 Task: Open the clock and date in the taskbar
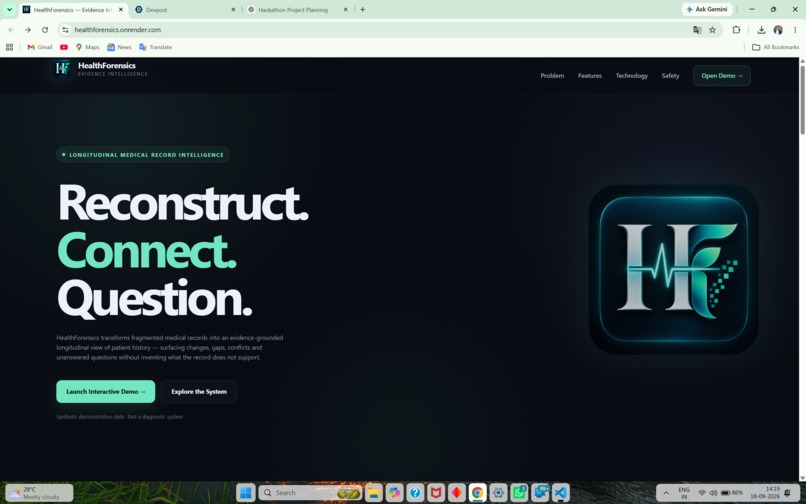(x=765, y=493)
